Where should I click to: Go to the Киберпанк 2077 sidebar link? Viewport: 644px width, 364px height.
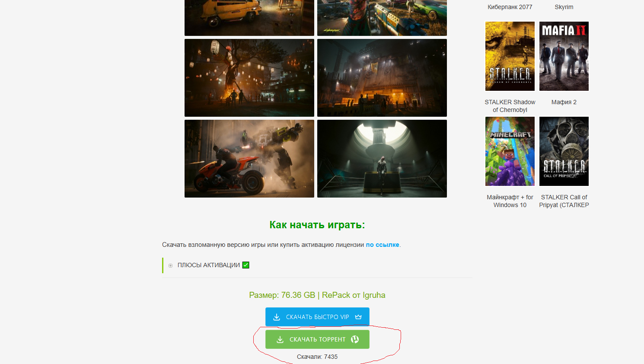(510, 7)
